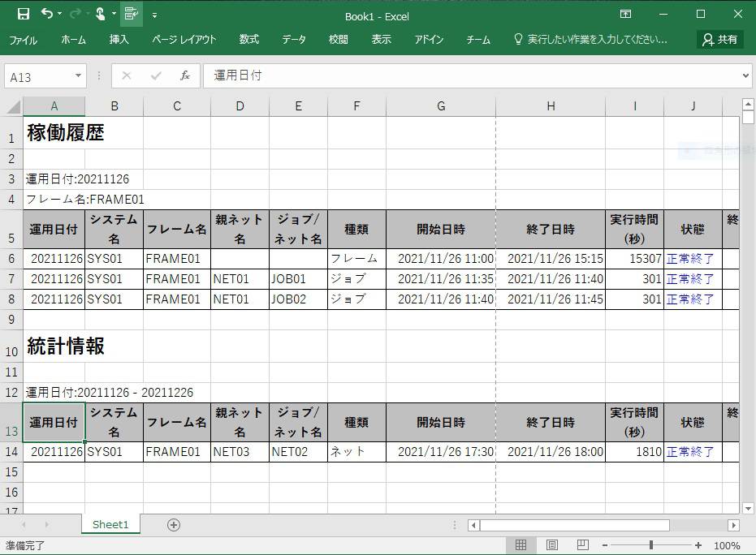756x555 pixels.
Task: Switch to Page Break Preview icon
Action: [x=583, y=545]
